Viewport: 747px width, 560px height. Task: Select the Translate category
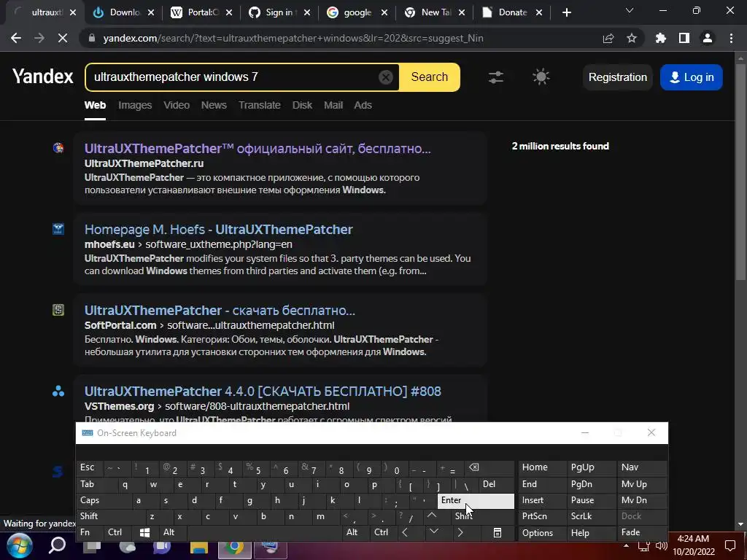point(259,105)
